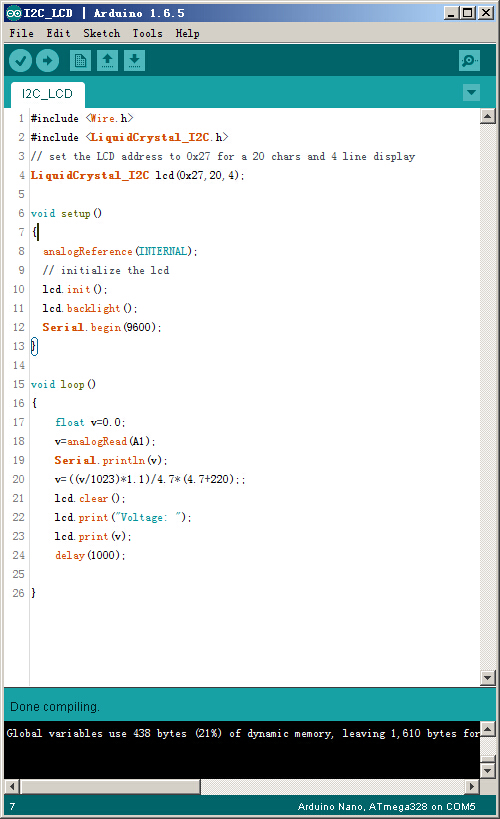The width and height of the screenshot is (500, 819).
Task: Open the Sketch menu
Action: click(x=101, y=33)
